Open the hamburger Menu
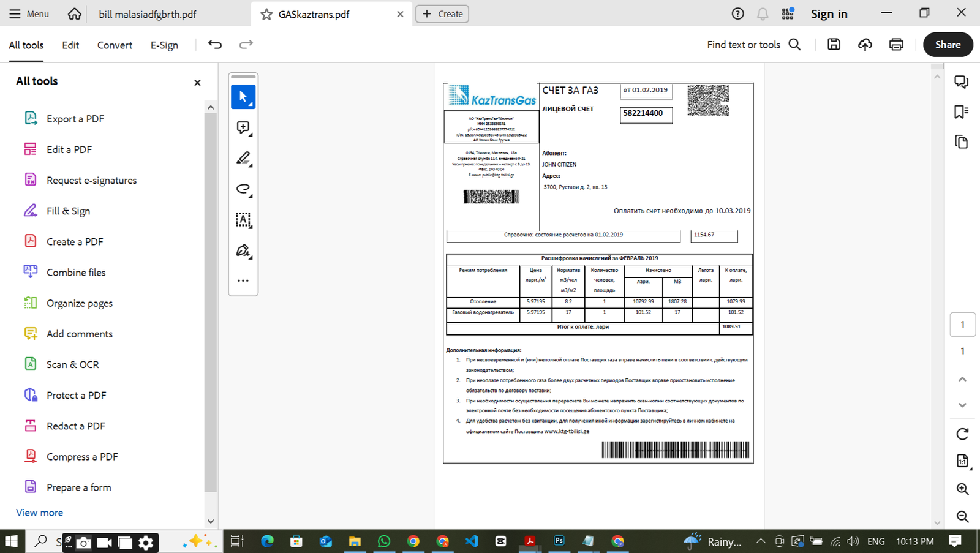Viewport: 980px width, 553px height. [29, 13]
